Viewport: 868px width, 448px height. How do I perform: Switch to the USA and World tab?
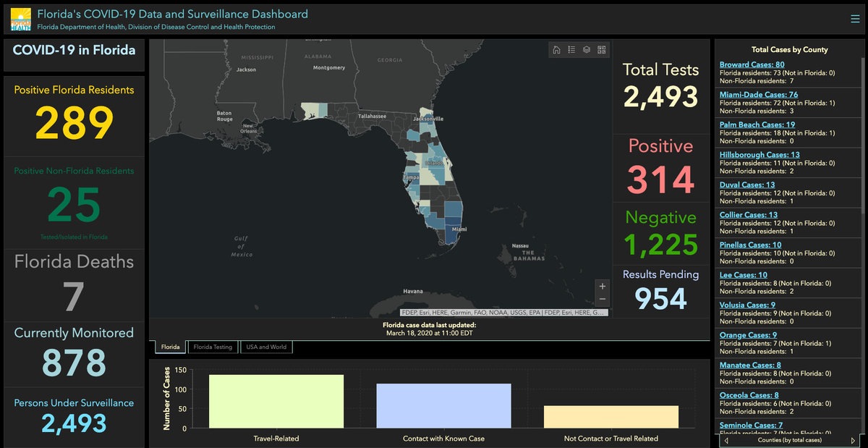click(x=266, y=347)
